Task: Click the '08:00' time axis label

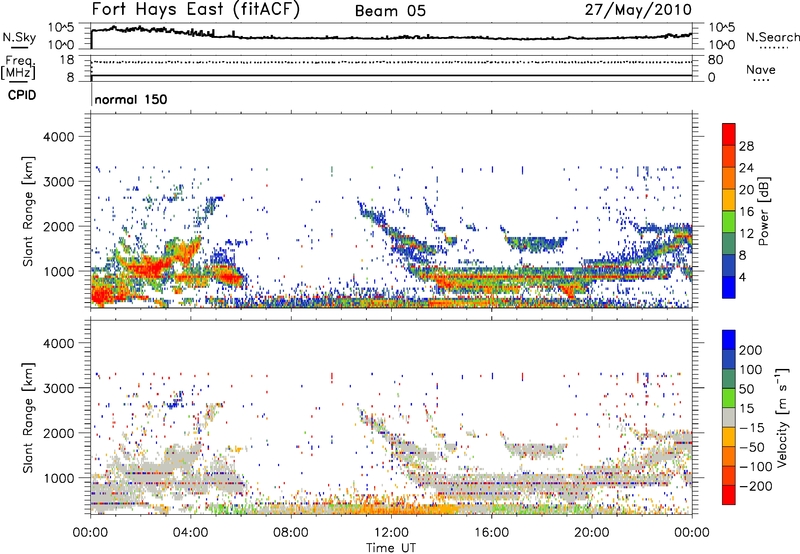Action: coord(291,533)
